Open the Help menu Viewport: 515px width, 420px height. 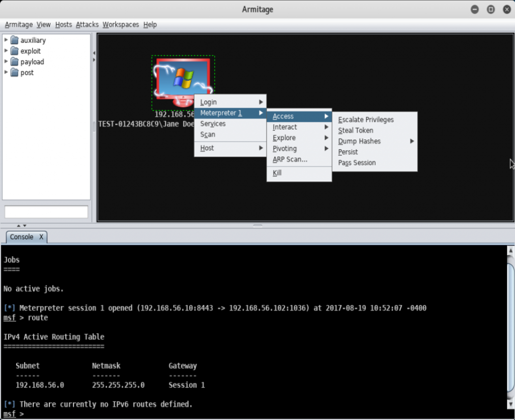click(x=150, y=25)
